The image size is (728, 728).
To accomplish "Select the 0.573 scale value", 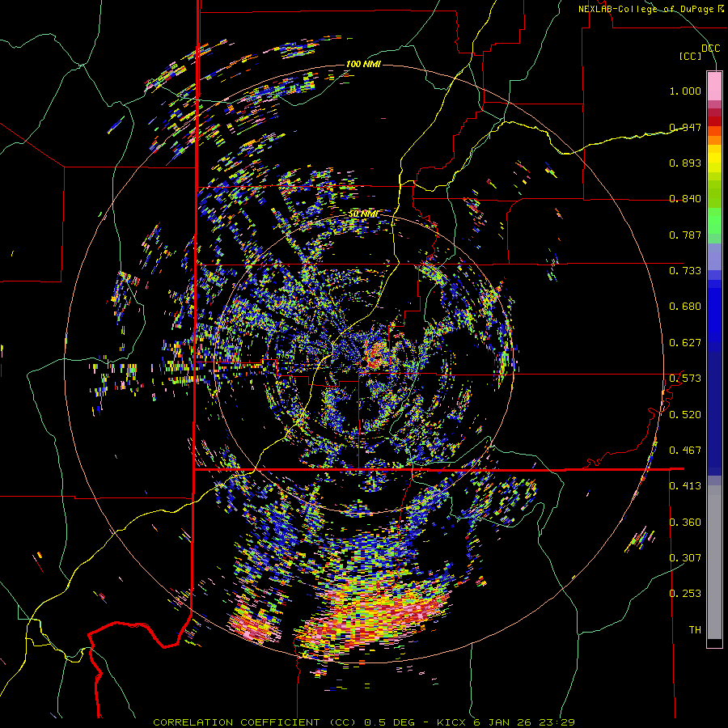I will pyautogui.click(x=685, y=379).
